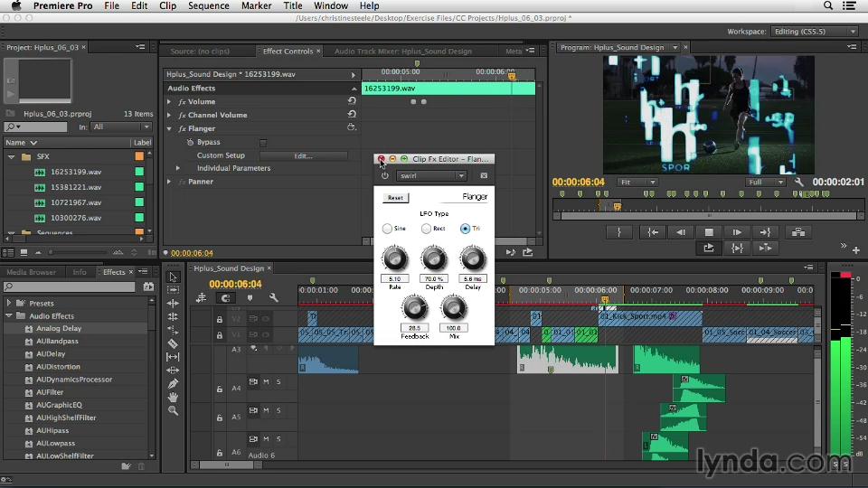Select Analog Delay effect
Screen dimensions: 868x488
point(59,328)
